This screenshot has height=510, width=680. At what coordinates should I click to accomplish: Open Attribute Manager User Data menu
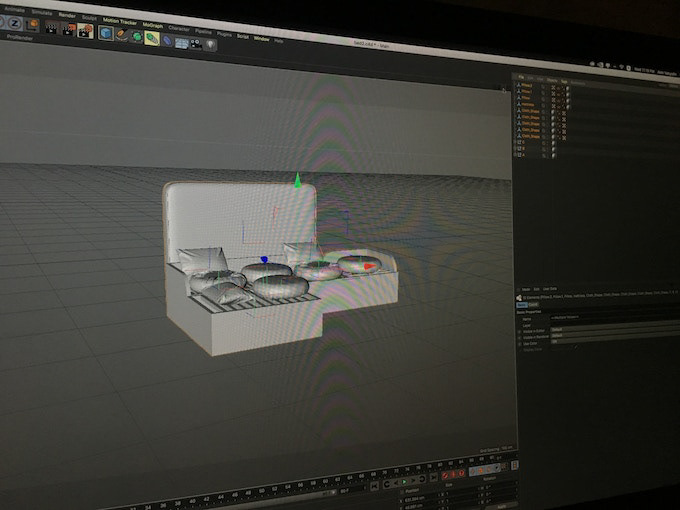(550, 289)
